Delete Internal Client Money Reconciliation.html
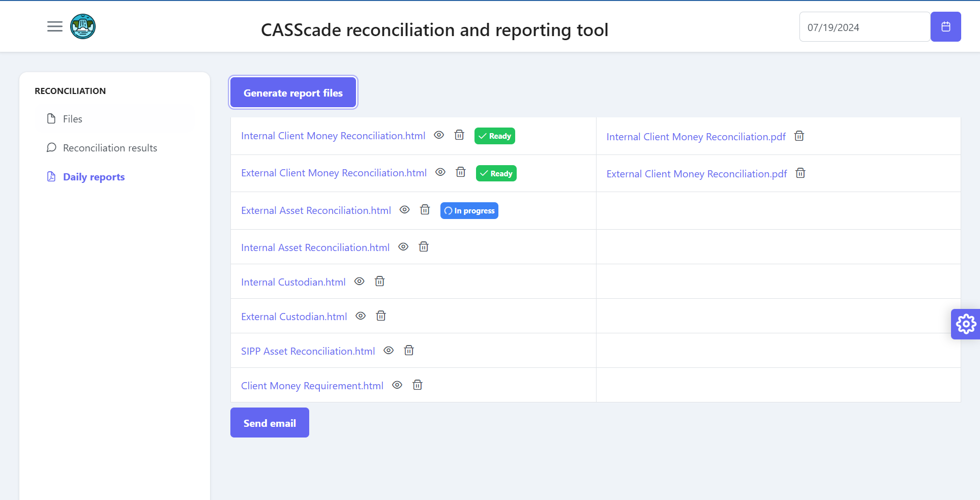 point(459,135)
